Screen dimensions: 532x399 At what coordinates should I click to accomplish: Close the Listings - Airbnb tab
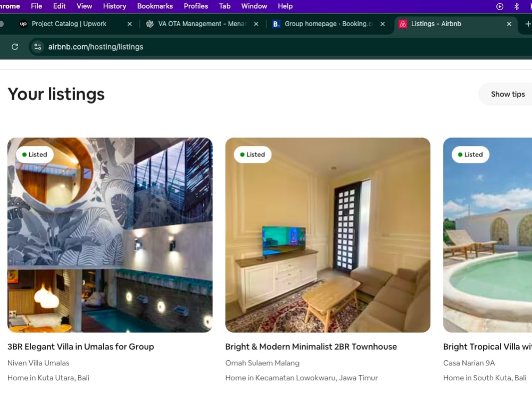click(x=509, y=24)
